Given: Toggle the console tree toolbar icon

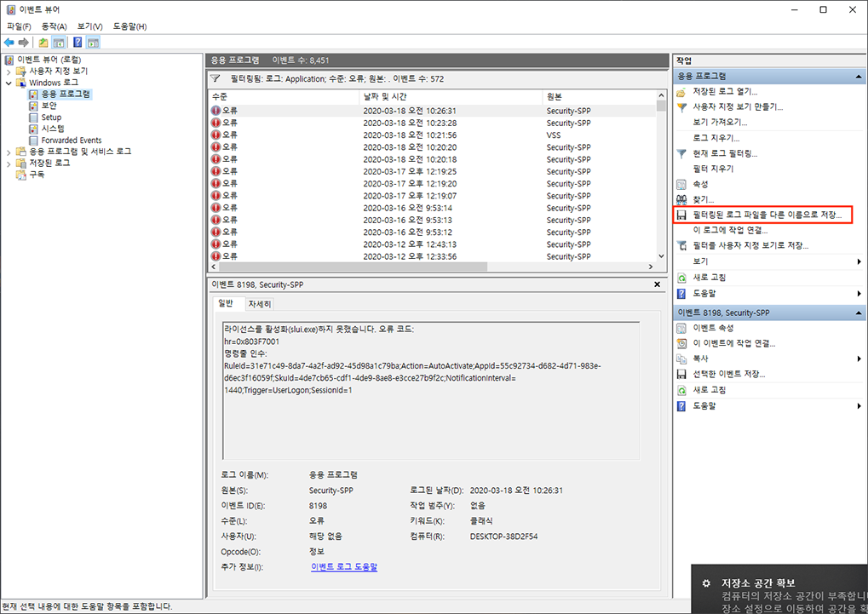Looking at the screenshot, I should coord(58,43).
